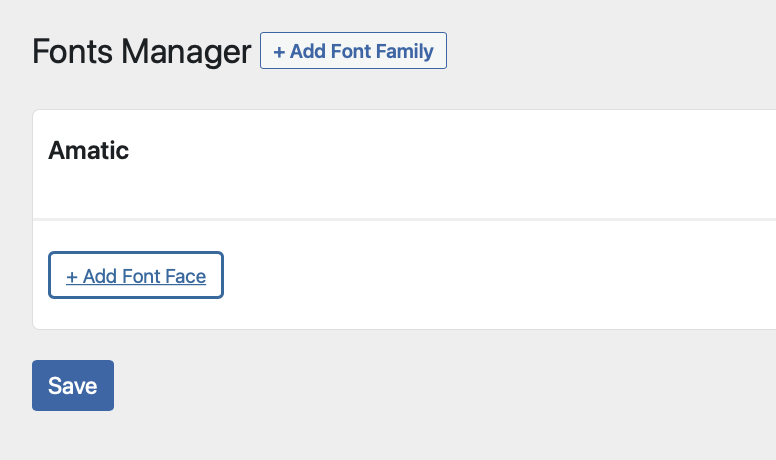Focus the outlined Add Font Face button
This screenshot has height=460, width=776.
[136, 275]
